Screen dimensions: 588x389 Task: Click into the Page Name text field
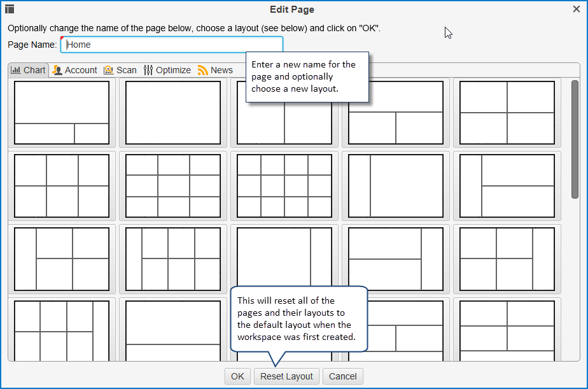(172, 45)
